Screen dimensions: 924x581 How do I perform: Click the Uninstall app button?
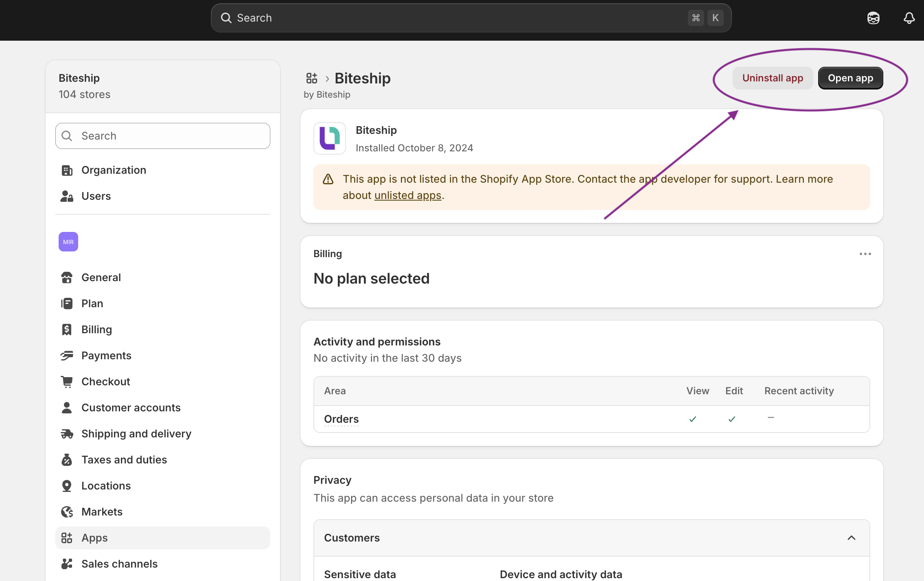click(x=773, y=78)
